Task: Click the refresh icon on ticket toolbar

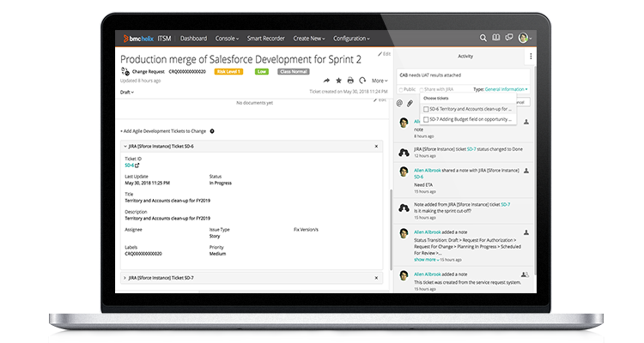Action: (362, 80)
